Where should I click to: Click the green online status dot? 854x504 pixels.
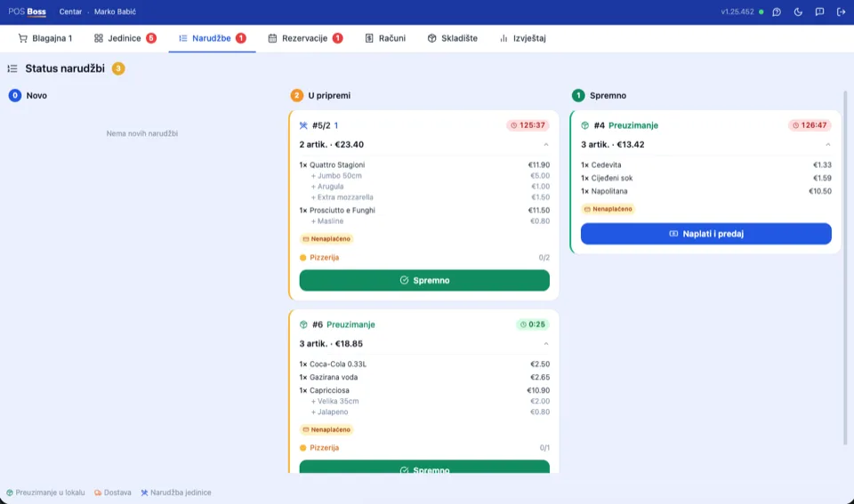[x=761, y=12]
